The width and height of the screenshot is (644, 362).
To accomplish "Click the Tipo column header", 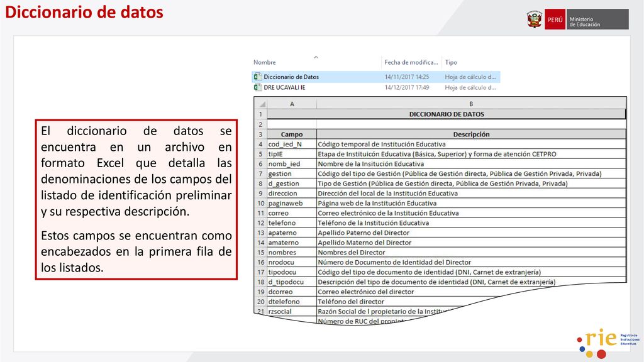I will coord(450,62).
